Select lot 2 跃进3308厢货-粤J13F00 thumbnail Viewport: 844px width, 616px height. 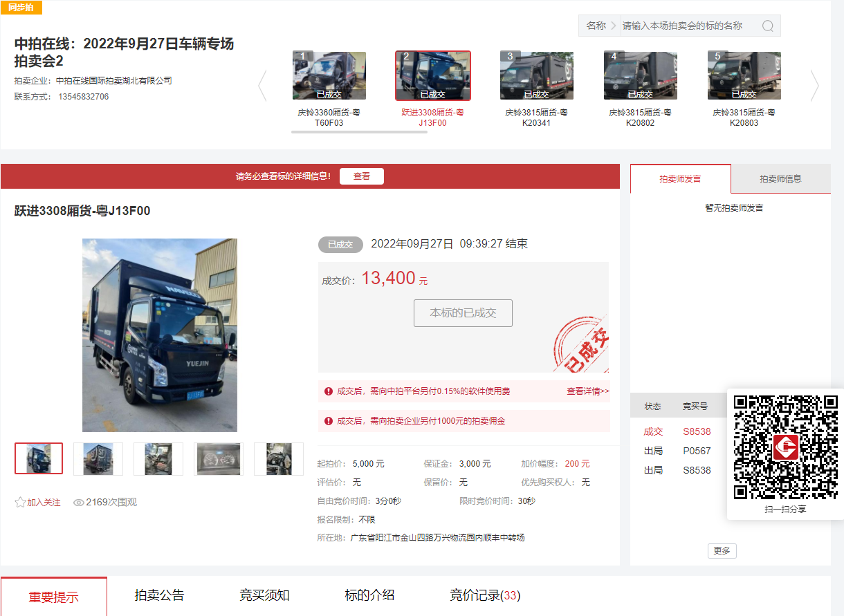(x=433, y=75)
